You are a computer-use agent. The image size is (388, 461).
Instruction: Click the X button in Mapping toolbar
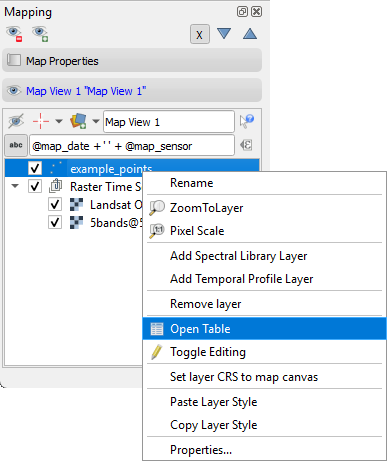200,34
